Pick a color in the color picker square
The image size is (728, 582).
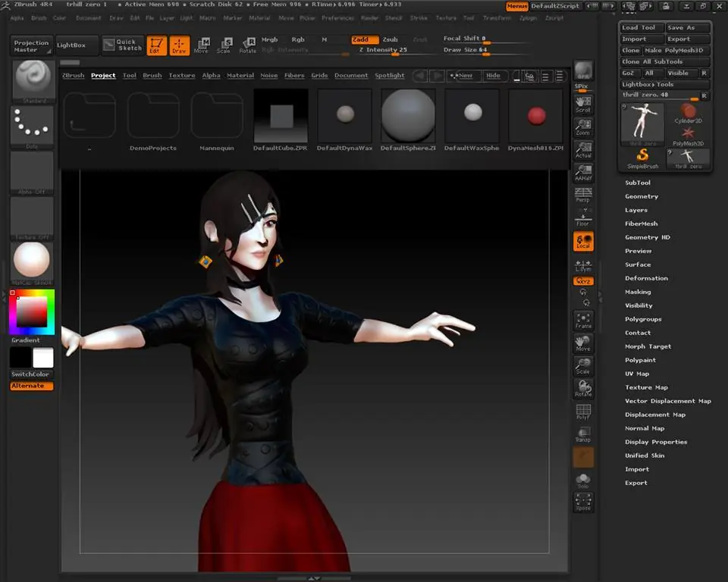tap(32, 312)
